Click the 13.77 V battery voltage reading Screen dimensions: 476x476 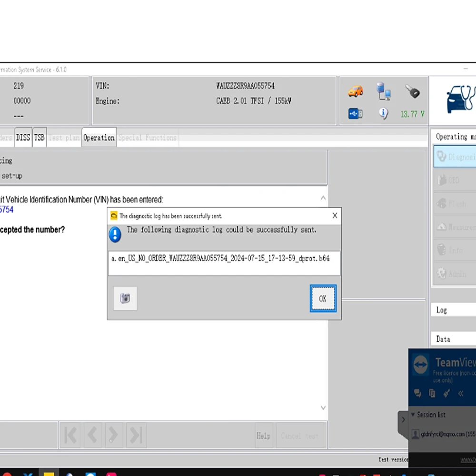tap(412, 114)
